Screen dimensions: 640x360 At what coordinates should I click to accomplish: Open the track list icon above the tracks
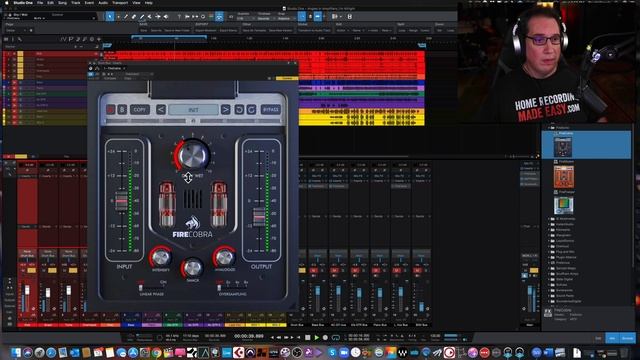[x=6, y=39]
